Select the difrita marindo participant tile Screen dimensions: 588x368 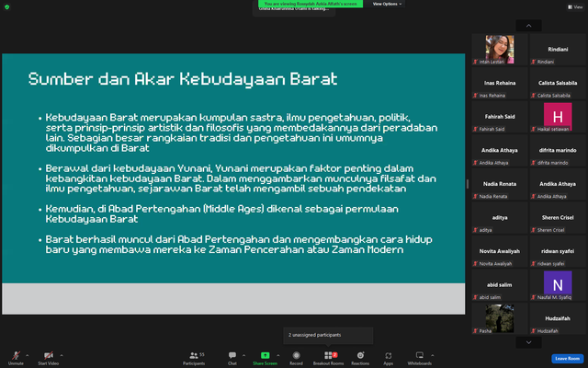[558, 150]
